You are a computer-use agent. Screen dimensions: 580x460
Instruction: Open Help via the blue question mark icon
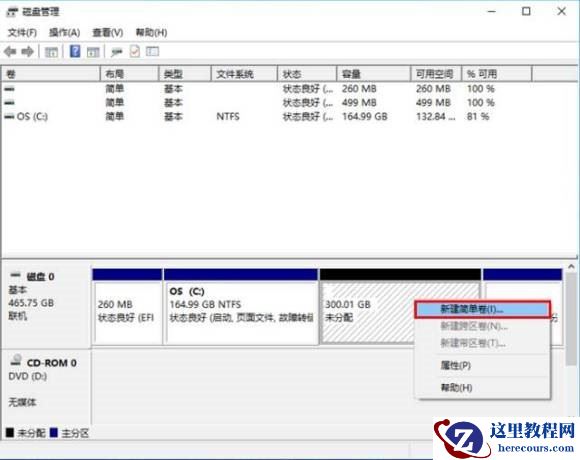[x=75, y=51]
